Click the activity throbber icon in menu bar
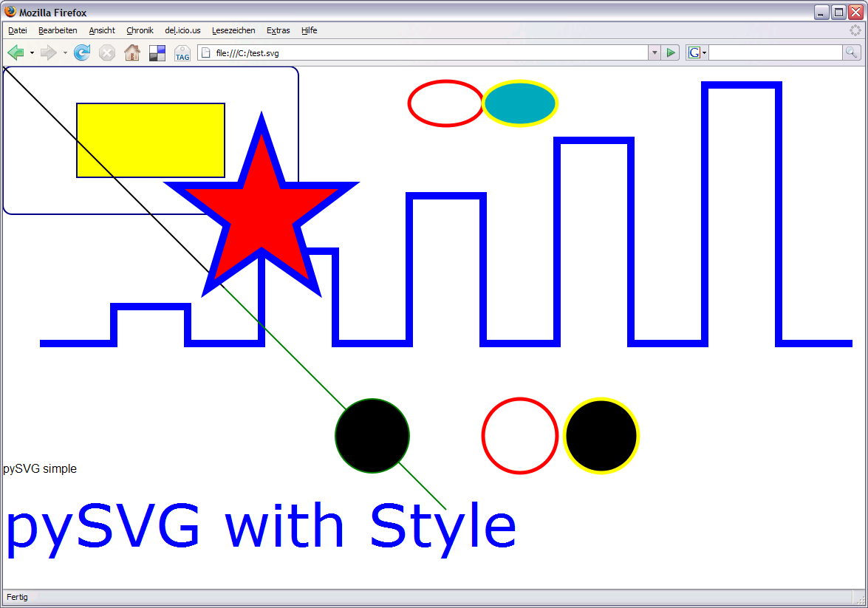Screen dimensions: 868x608 pyautogui.click(x=855, y=30)
